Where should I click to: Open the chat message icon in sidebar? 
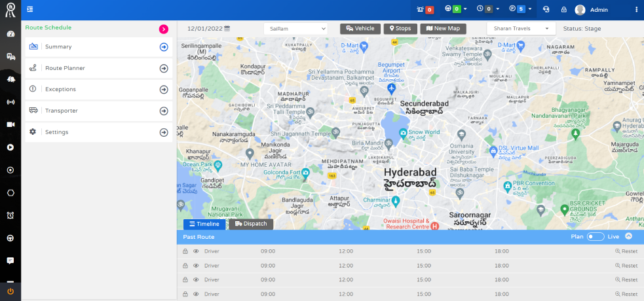(x=10, y=260)
